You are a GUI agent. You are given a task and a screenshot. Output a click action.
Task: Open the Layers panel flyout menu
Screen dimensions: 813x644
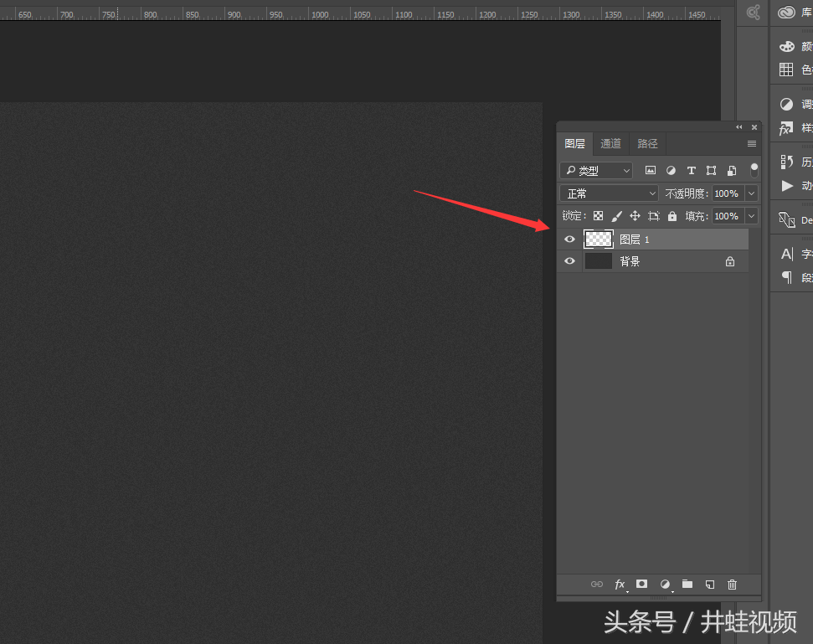751,144
